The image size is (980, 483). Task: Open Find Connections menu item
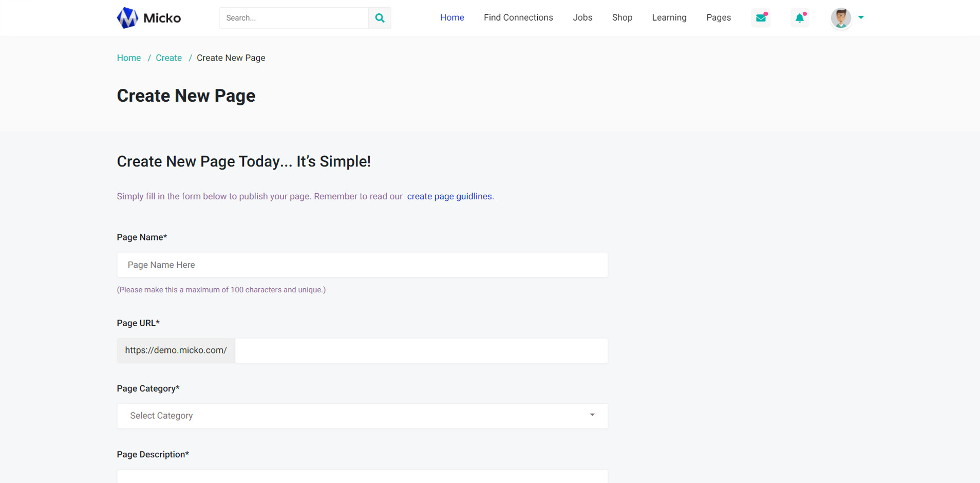[x=518, y=17]
